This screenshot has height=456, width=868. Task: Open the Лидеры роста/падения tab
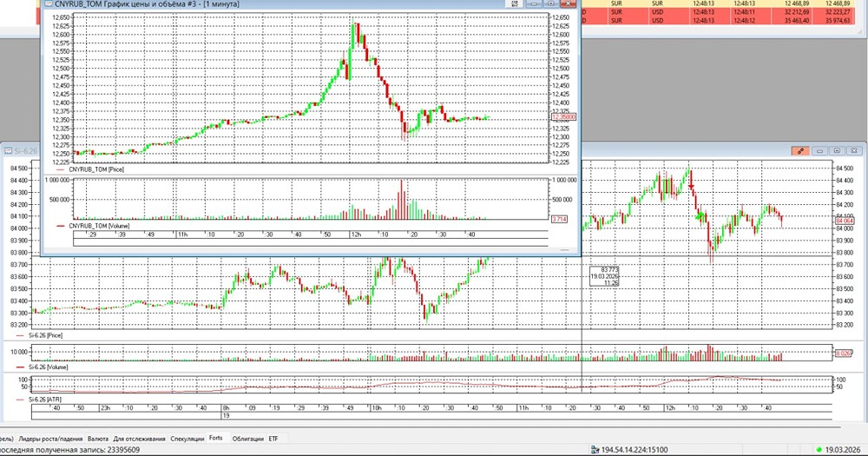50,439
